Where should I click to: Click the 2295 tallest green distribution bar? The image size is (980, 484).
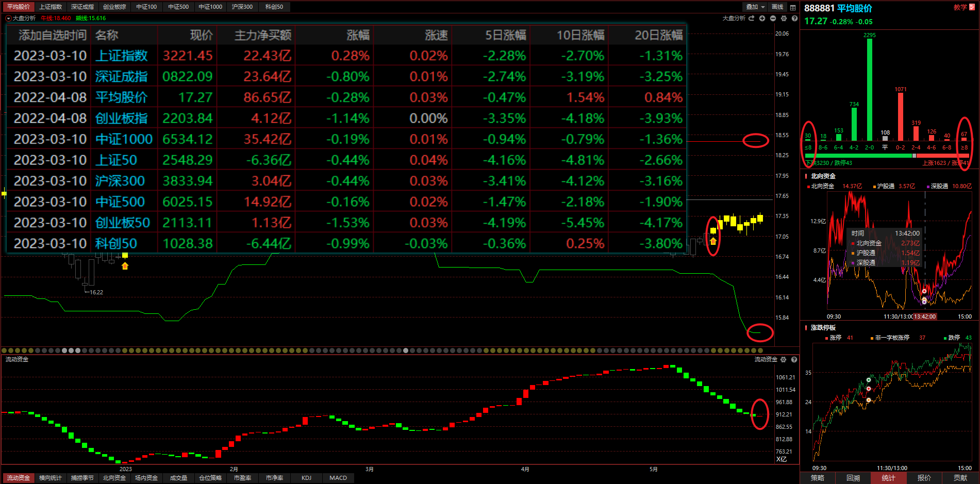pos(870,90)
